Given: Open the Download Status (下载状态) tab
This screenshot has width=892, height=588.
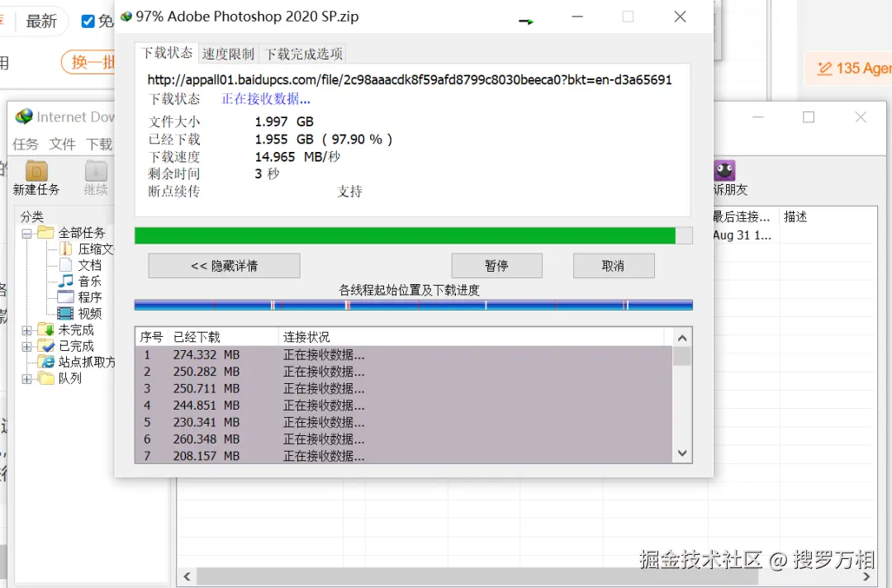Looking at the screenshot, I should (167, 53).
